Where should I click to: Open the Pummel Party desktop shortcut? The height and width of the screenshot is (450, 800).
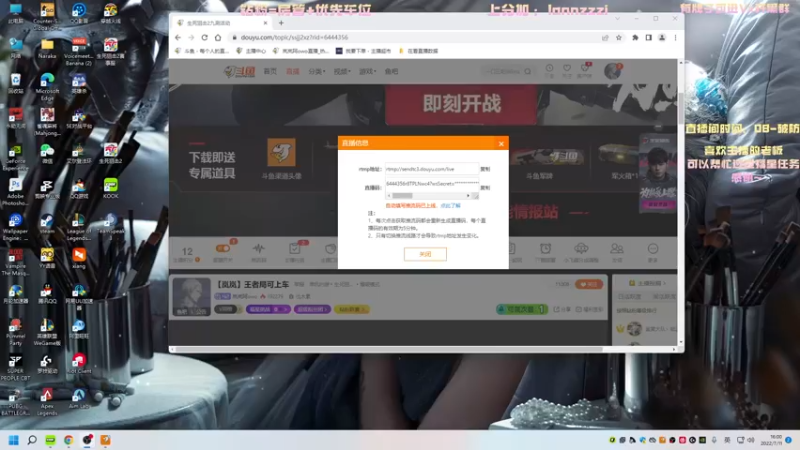15,332
